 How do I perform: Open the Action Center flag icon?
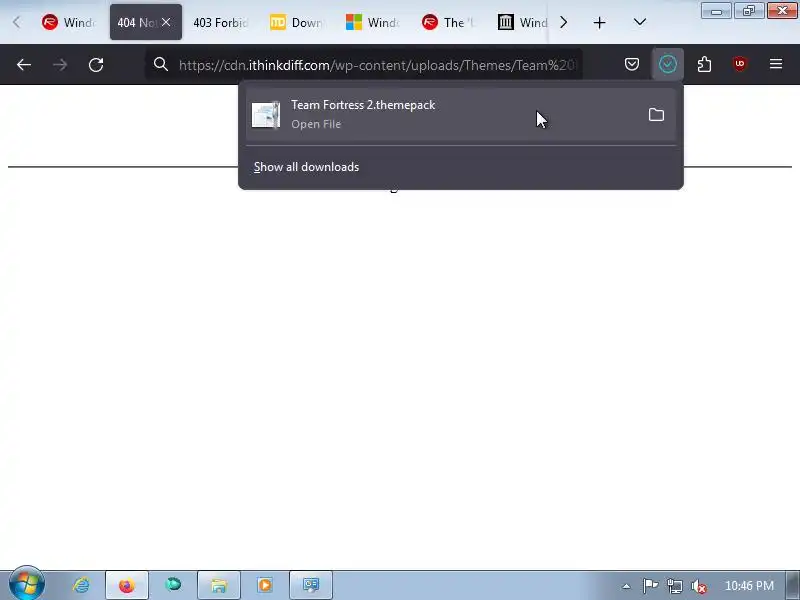point(650,586)
